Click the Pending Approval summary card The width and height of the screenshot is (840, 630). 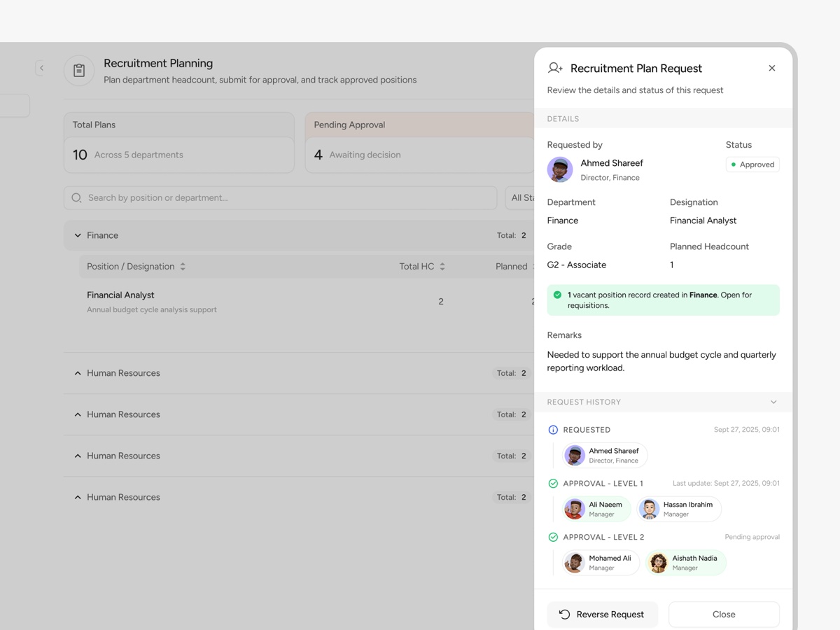(x=420, y=143)
